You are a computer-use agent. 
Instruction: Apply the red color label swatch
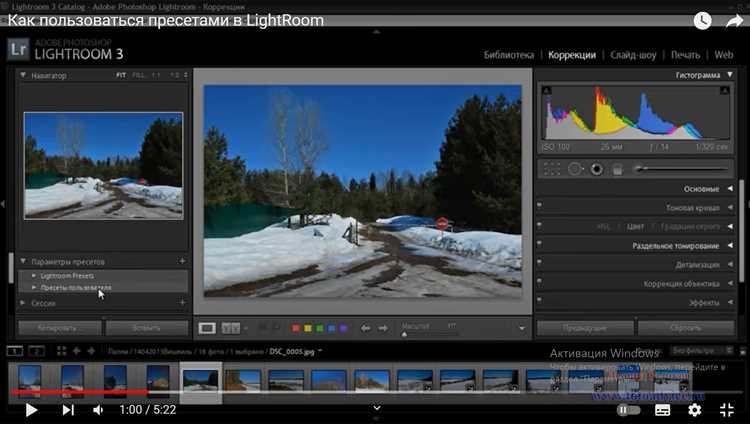click(x=296, y=328)
